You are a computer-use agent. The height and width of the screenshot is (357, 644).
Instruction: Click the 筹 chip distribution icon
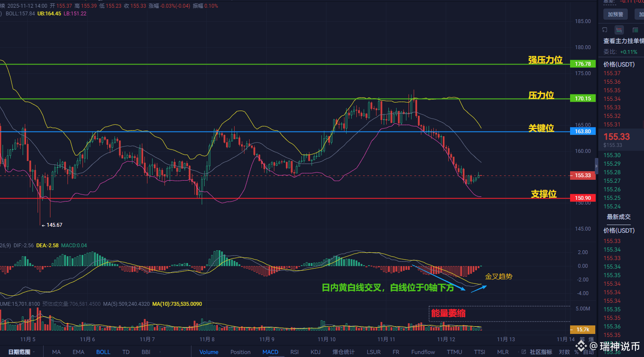pos(582,339)
